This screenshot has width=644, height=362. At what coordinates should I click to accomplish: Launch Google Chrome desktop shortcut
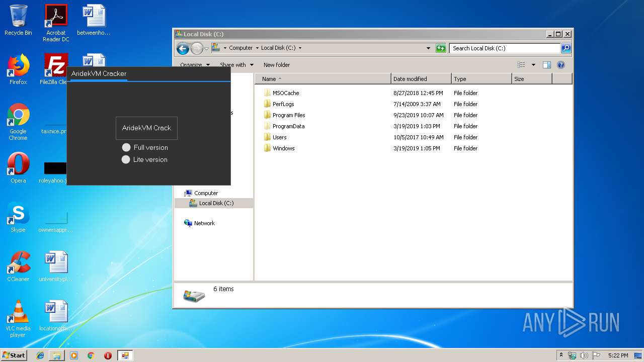[x=18, y=122]
